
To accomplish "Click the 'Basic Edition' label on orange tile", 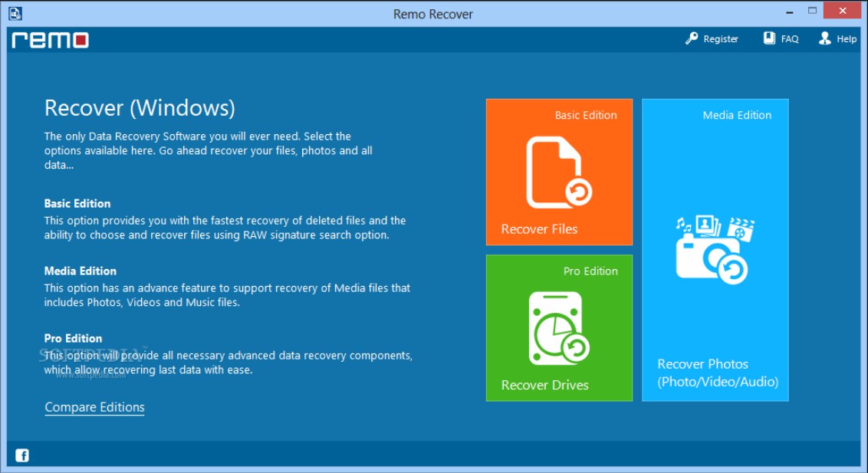I will [586, 115].
